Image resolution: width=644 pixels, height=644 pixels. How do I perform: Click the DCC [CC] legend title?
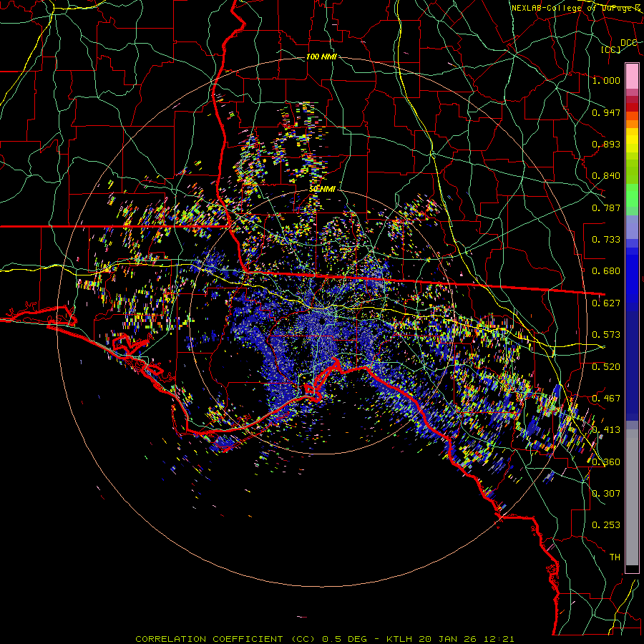pos(619,46)
